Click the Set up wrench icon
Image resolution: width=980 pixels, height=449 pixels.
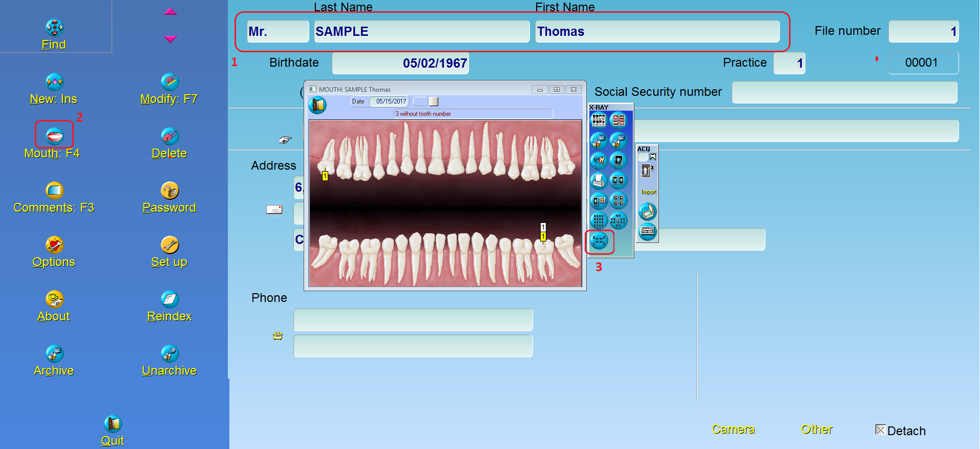point(169,245)
